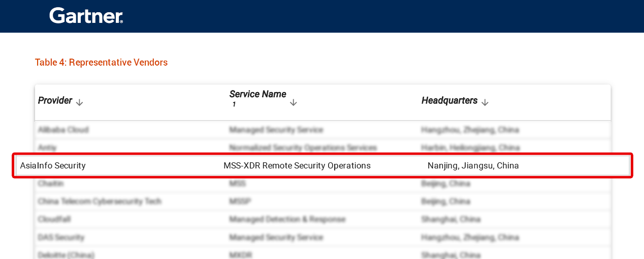This screenshot has height=259, width=644.
Task: Select the Antiy provider row
Action: point(47,148)
